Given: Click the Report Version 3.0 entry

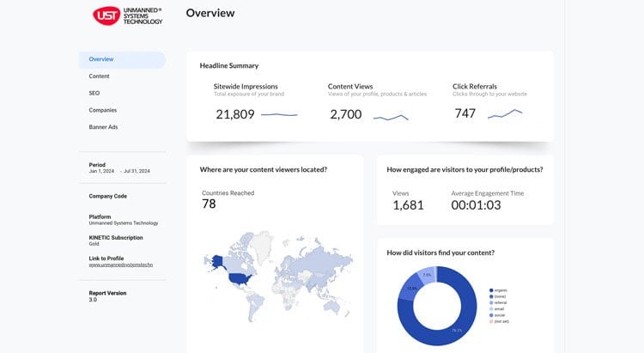Looking at the screenshot, I should (107, 296).
